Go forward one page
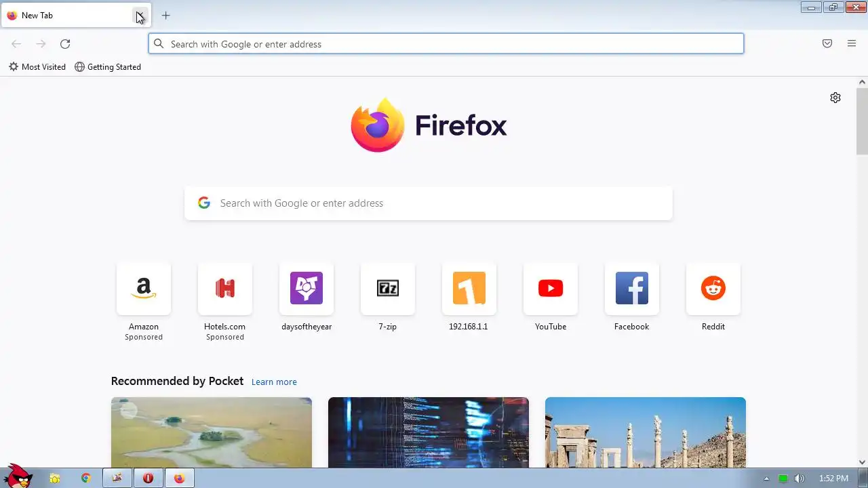868x488 pixels. [41, 44]
